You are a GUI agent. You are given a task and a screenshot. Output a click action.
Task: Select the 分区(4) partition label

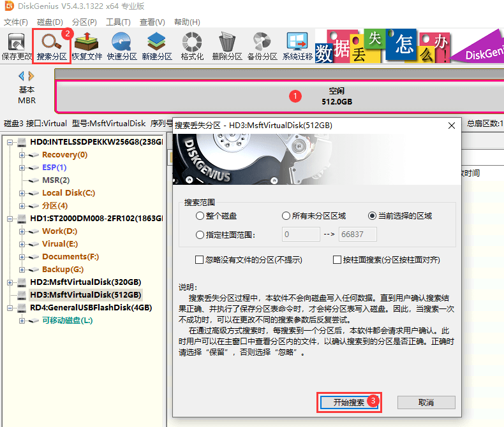click(x=55, y=206)
